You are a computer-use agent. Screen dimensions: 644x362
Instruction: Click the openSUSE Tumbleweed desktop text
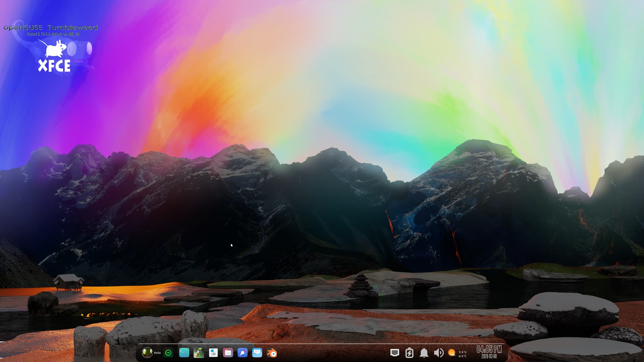click(50, 27)
